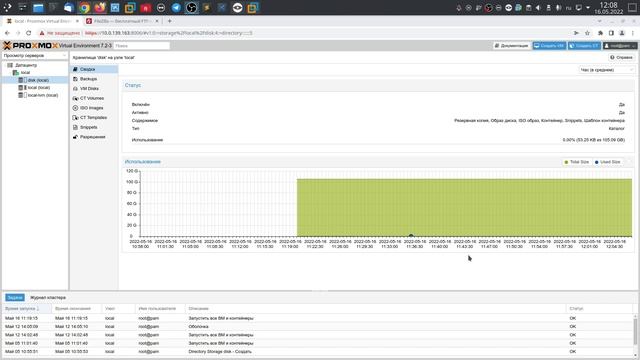Open the VM Disks menu item
This screenshot has width=640, height=360.
(x=94, y=89)
